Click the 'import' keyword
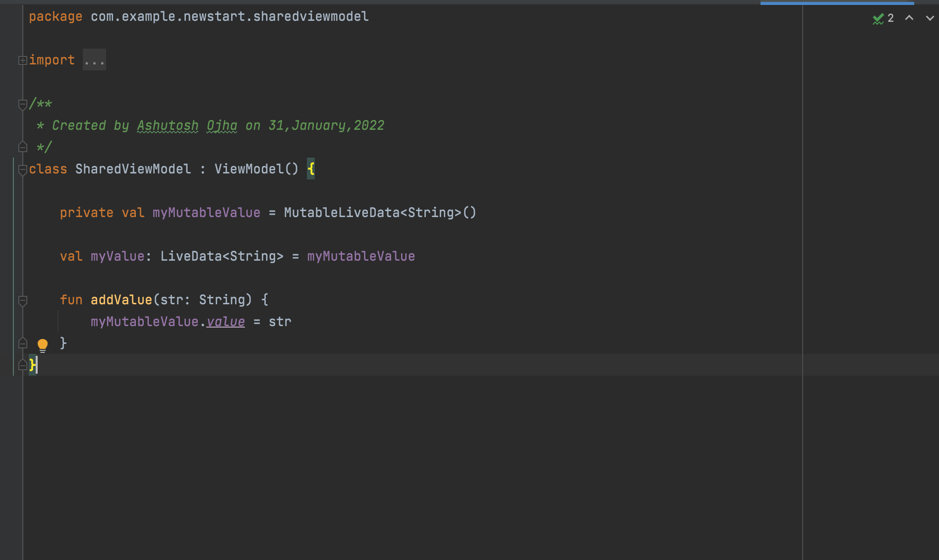 click(52, 60)
